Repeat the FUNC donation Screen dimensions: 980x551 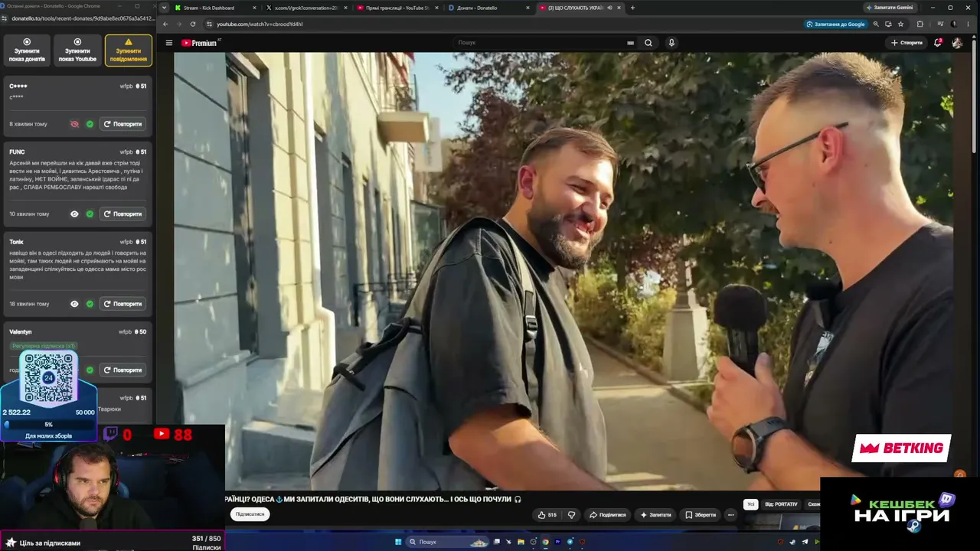[x=122, y=214]
